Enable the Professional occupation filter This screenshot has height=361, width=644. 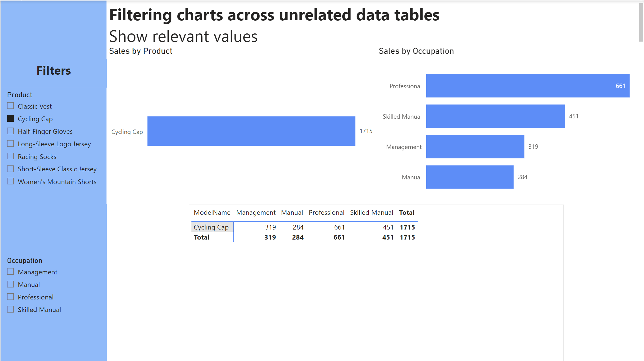pos(11,297)
